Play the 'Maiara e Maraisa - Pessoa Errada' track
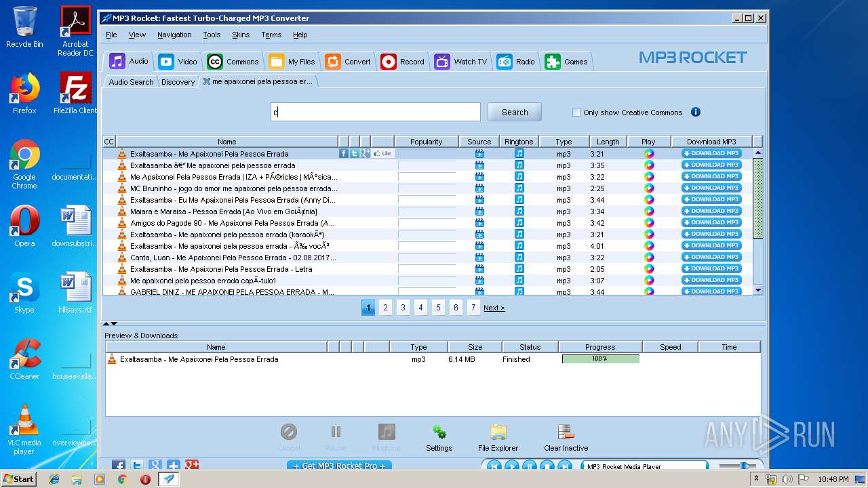Image resolution: width=868 pixels, height=488 pixels. (649, 211)
